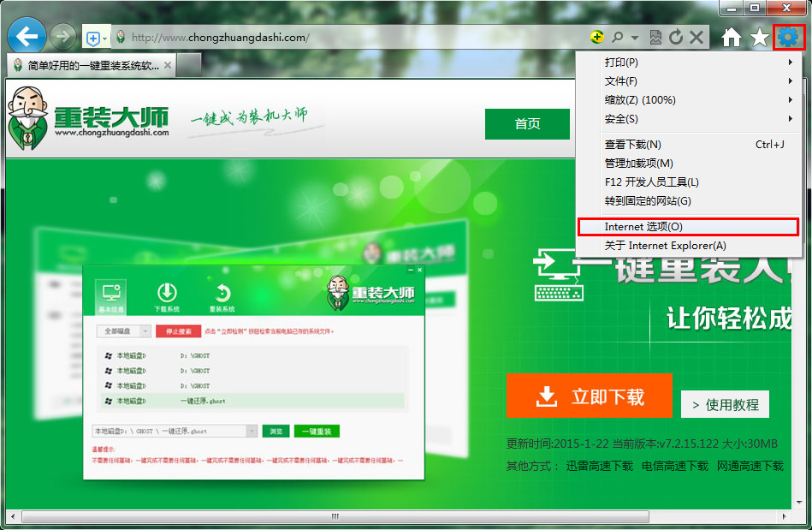Open a new tab

point(188,65)
